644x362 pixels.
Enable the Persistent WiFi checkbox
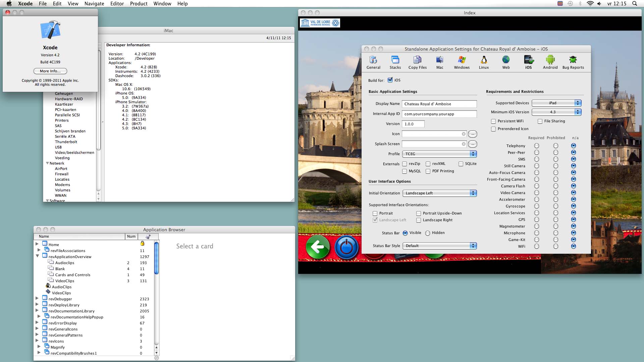(493, 121)
